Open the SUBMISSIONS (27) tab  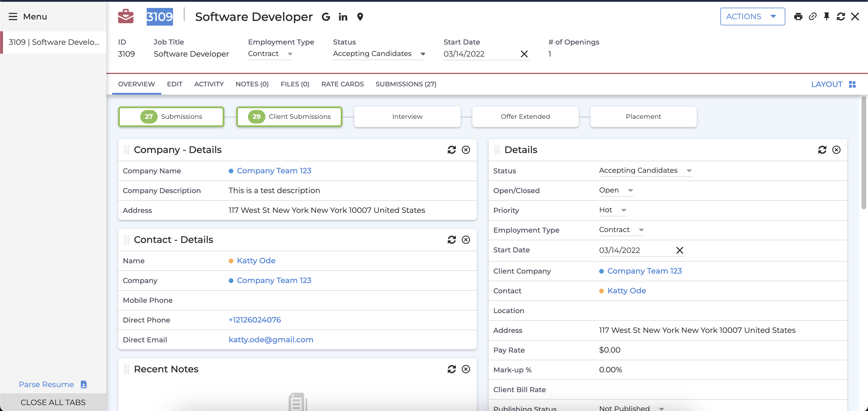(406, 84)
